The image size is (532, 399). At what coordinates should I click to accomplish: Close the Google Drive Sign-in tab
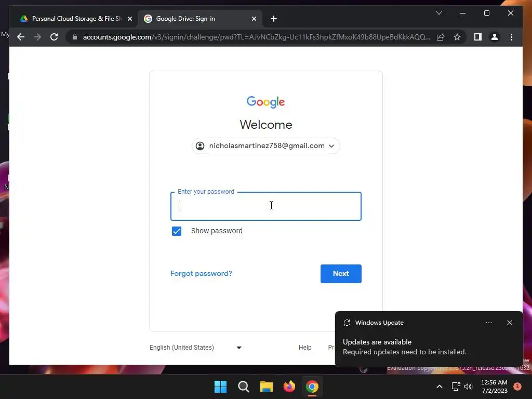pos(254,19)
